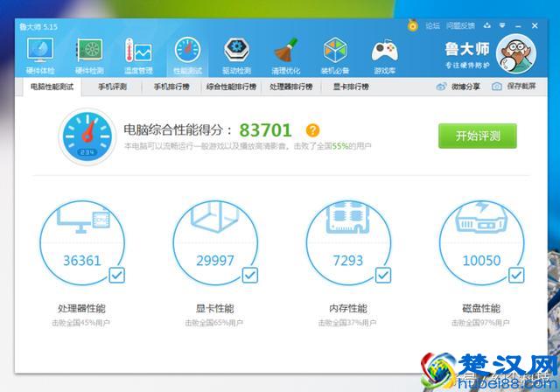Click the 击败全国65%用户 text

click(213, 323)
